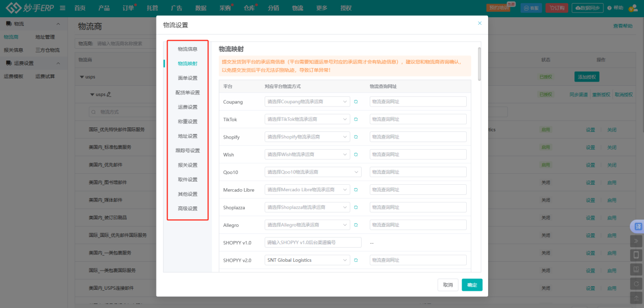Open the Mercado Libre carrier dropdown
Viewport: 644px width, 308px height.
point(307,190)
